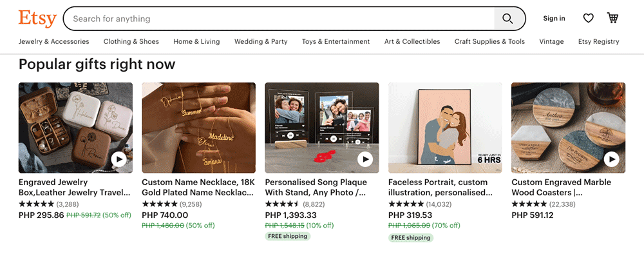The height and width of the screenshot is (265, 644).
Task: Open the Custom Name Necklace thumbnail
Action: [x=198, y=127]
